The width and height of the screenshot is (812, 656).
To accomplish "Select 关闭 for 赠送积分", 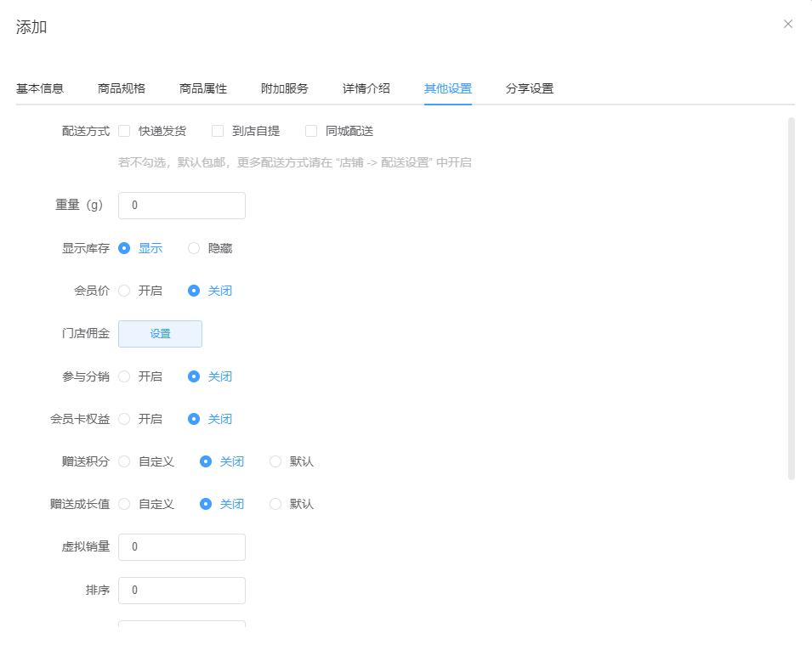I will click(206, 461).
